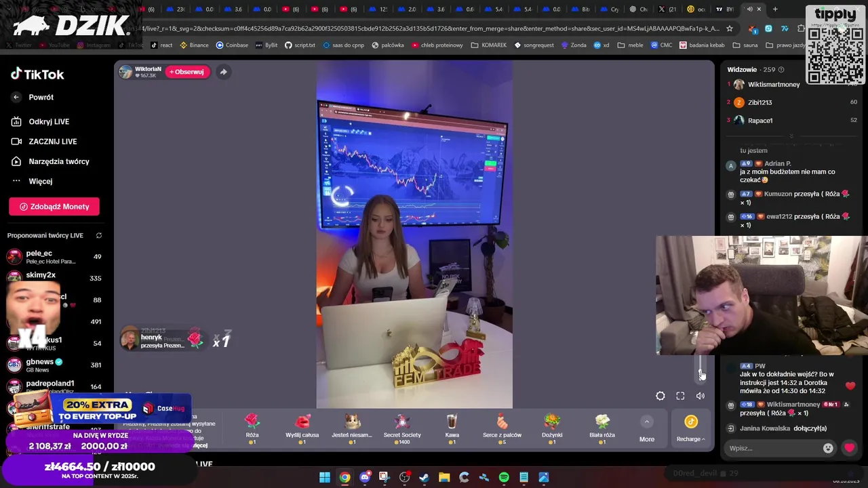Open Windows Start menu
The height and width of the screenshot is (488, 868).
click(x=325, y=477)
